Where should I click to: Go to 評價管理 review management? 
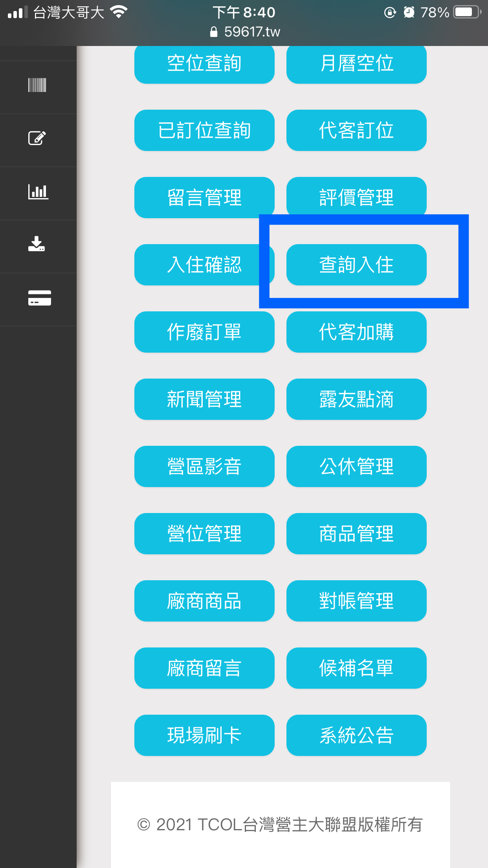click(356, 197)
